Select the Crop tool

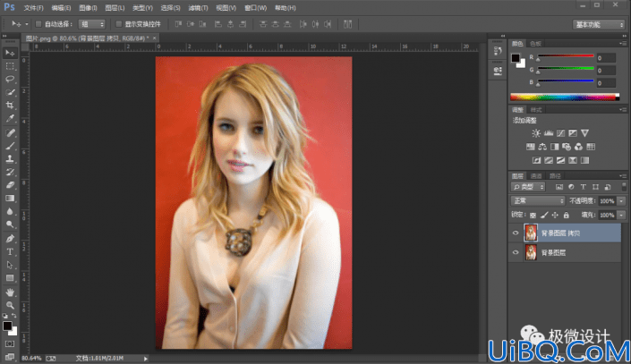point(10,106)
